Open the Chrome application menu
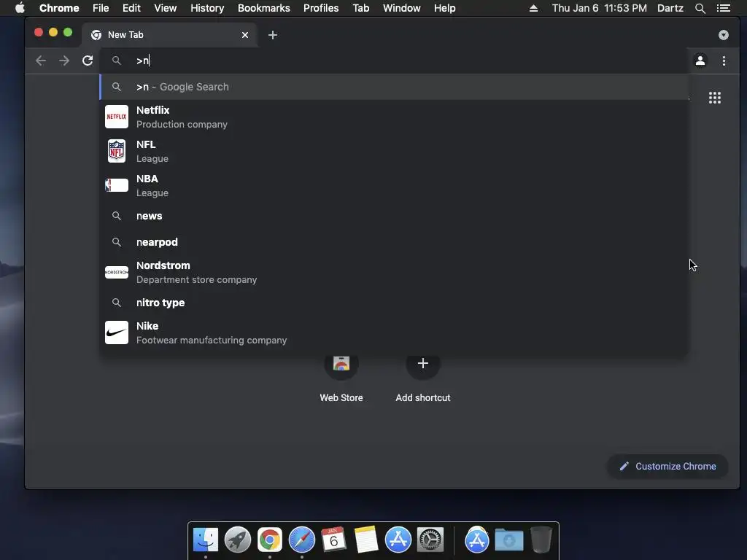747x560 pixels. tap(59, 8)
